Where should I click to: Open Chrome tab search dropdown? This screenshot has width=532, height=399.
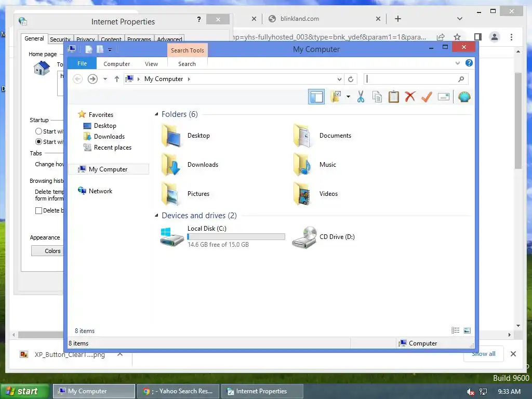tap(459, 19)
